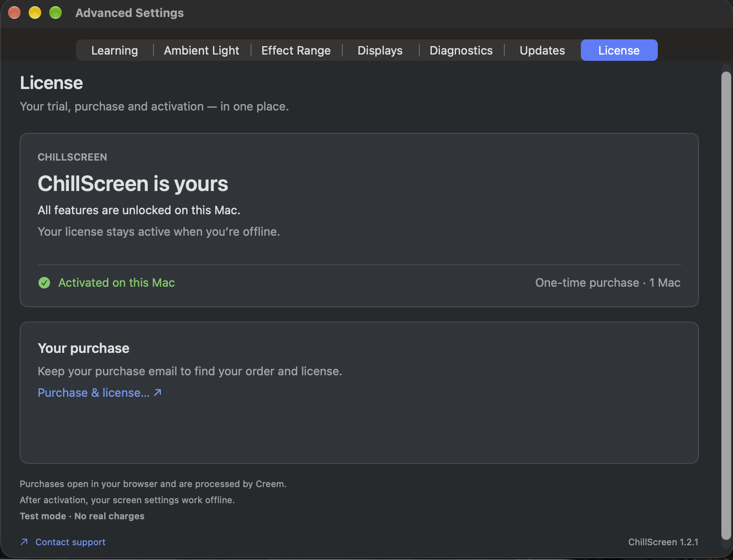This screenshot has height=560, width=733.
Task: Click the green activated checkmark icon
Action: 44,283
